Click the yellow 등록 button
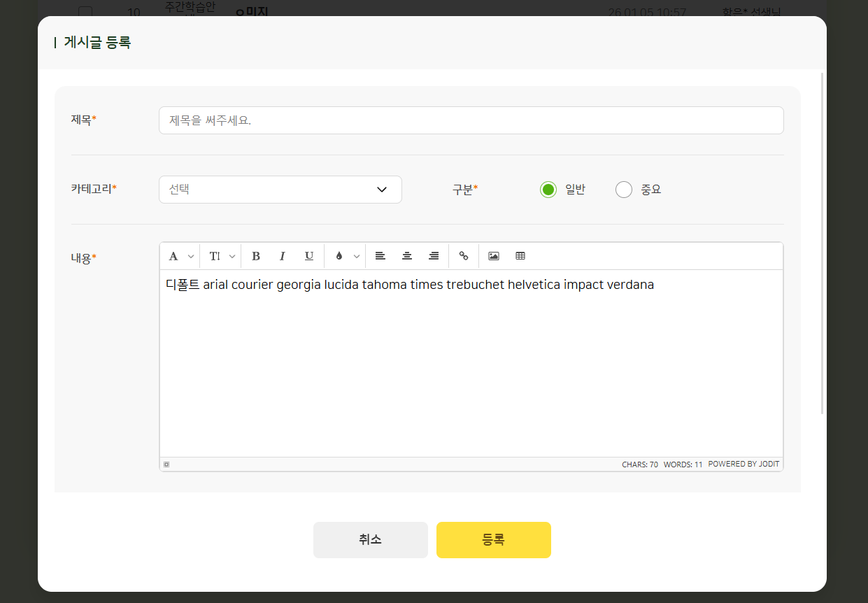This screenshot has height=603, width=868. pyautogui.click(x=493, y=540)
